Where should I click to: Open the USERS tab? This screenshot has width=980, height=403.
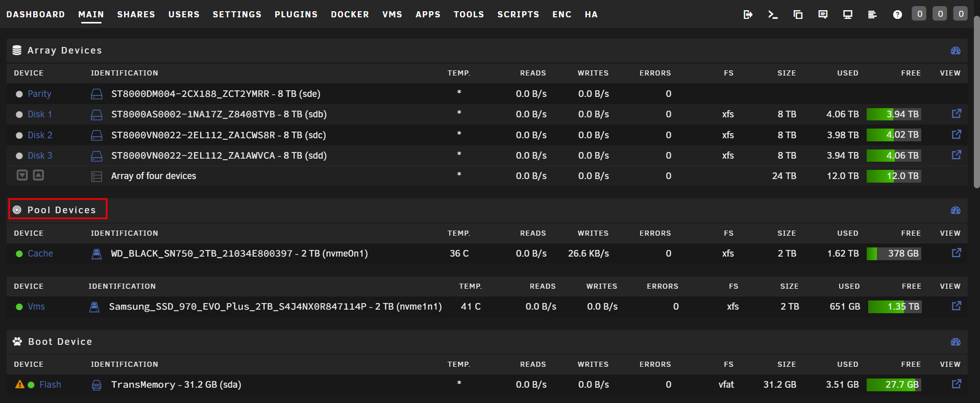coord(184,14)
